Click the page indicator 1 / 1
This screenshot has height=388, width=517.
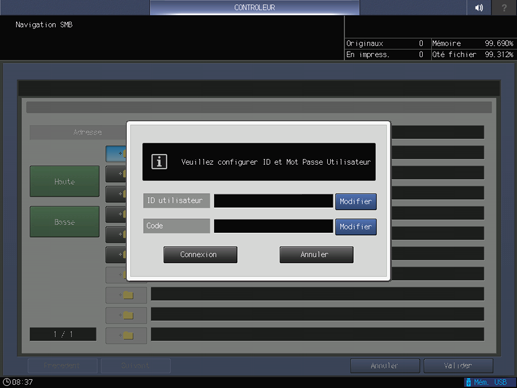pos(63,334)
